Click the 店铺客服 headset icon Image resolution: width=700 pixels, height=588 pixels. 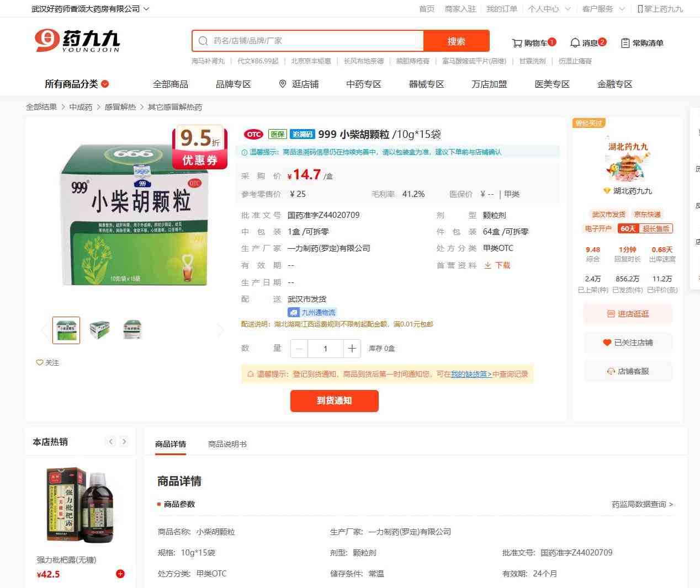611,371
